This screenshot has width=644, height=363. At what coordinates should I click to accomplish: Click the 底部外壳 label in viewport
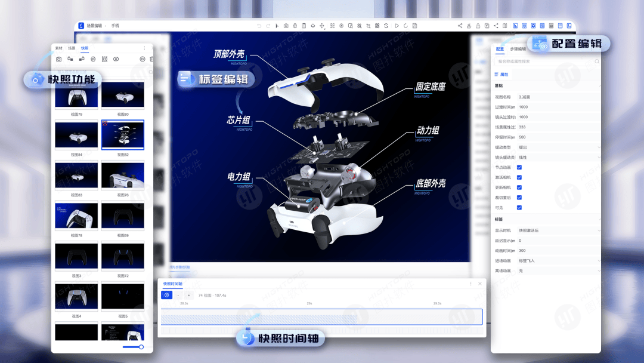tap(431, 183)
